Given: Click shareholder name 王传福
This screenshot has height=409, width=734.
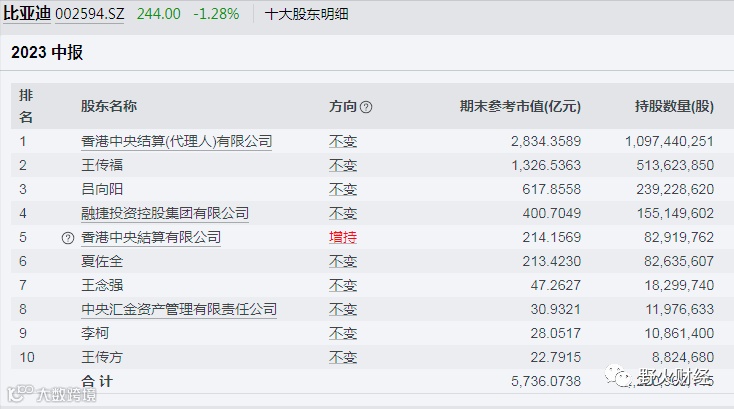Looking at the screenshot, I should click(102, 165).
